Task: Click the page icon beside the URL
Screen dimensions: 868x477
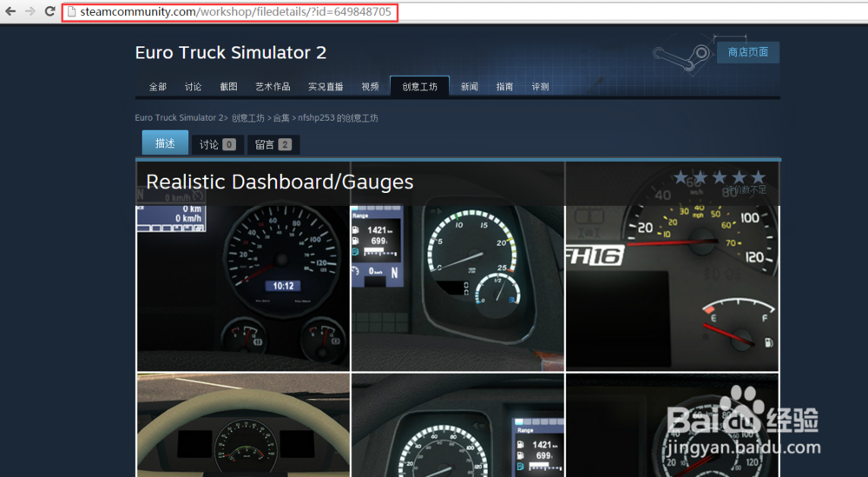Action: [x=71, y=11]
